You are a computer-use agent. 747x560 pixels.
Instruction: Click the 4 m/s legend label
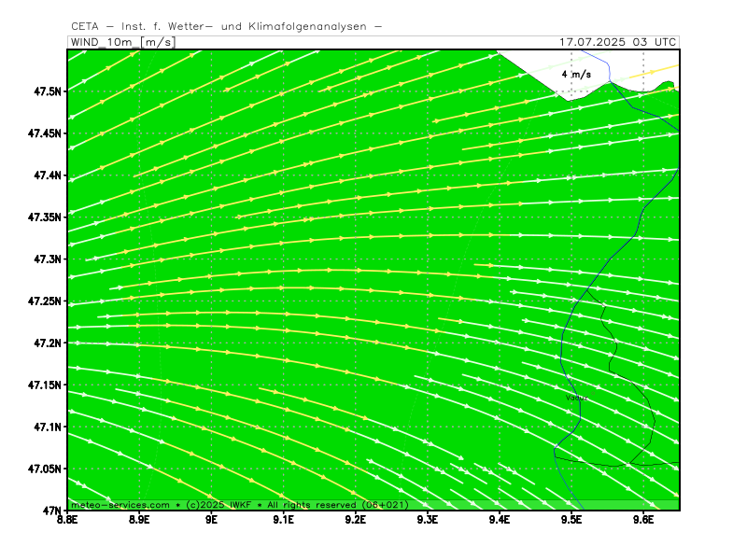click(576, 75)
